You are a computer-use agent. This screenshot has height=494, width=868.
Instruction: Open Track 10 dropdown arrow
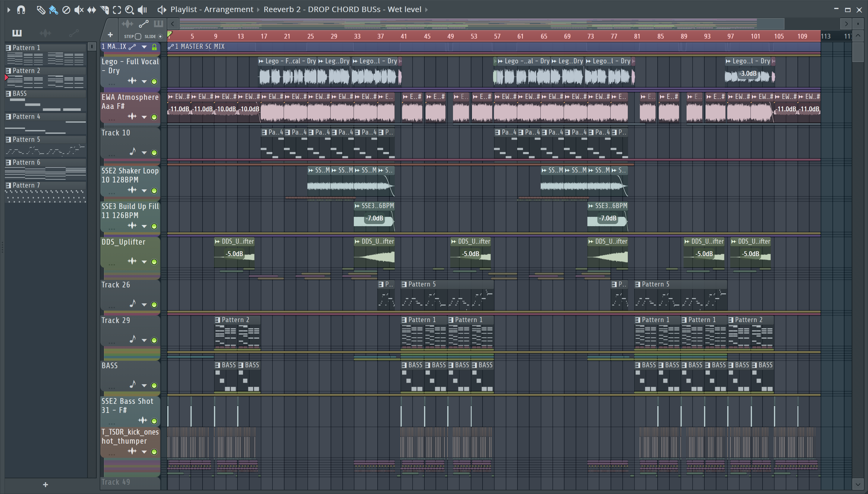click(144, 153)
